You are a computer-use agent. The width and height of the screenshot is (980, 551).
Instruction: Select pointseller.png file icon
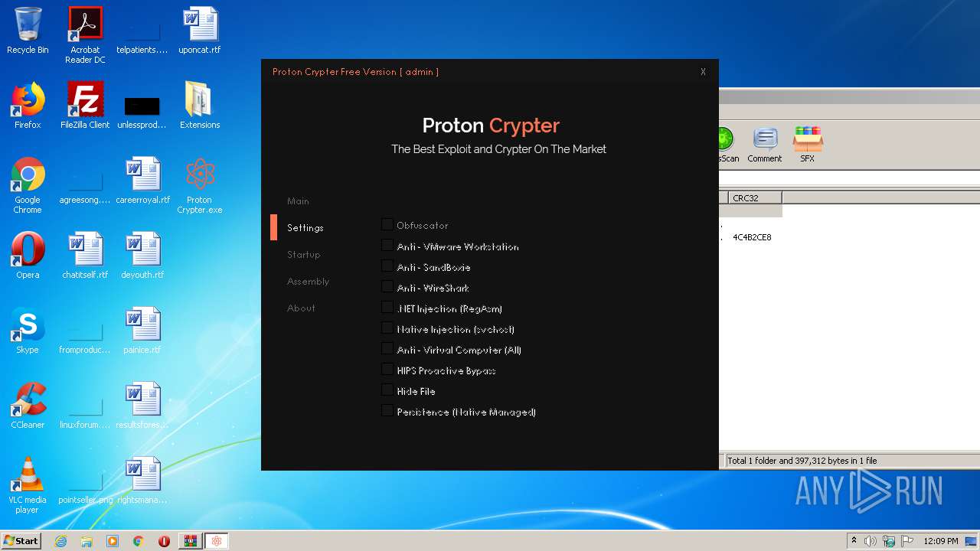[x=85, y=486]
